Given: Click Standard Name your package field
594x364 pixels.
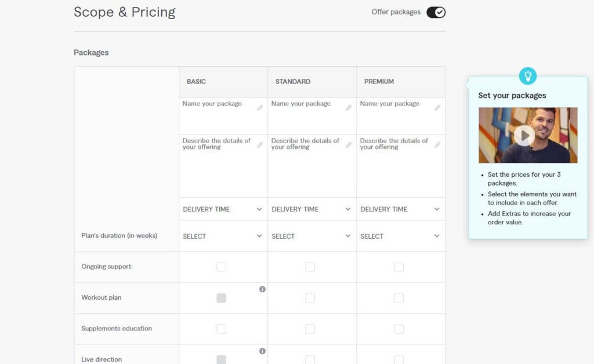Looking at the screenshot, I should [x=312, y=116].
